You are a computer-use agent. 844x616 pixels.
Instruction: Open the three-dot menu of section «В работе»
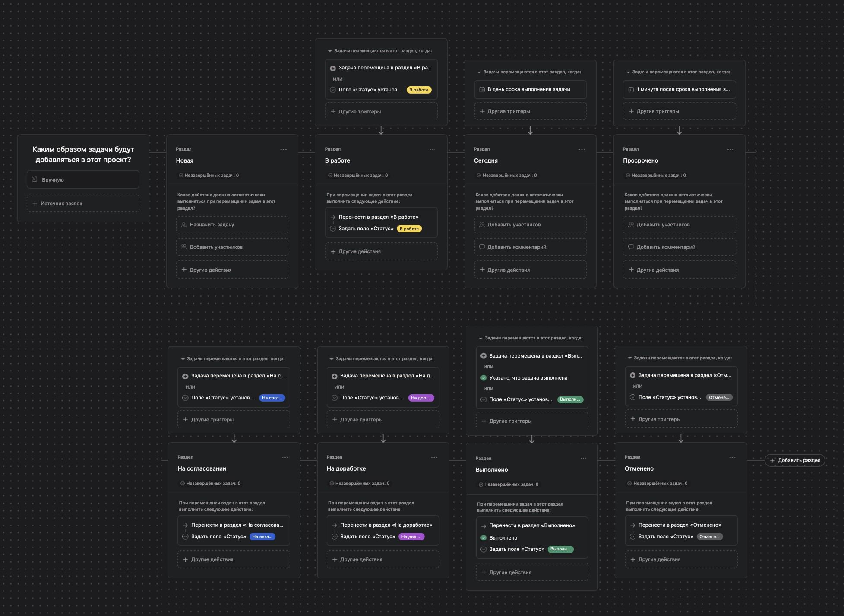[x=433, y=149]
